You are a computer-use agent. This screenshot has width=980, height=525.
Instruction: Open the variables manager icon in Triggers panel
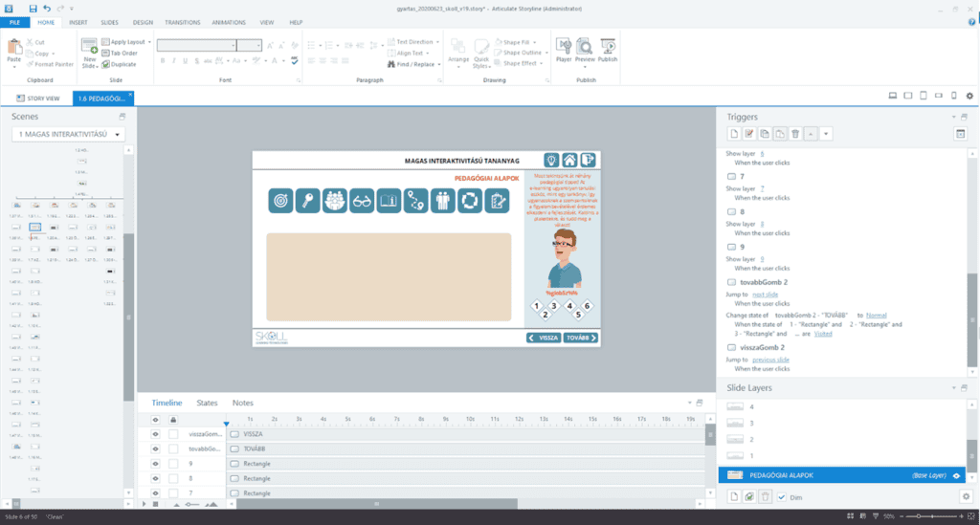(961, 134)
